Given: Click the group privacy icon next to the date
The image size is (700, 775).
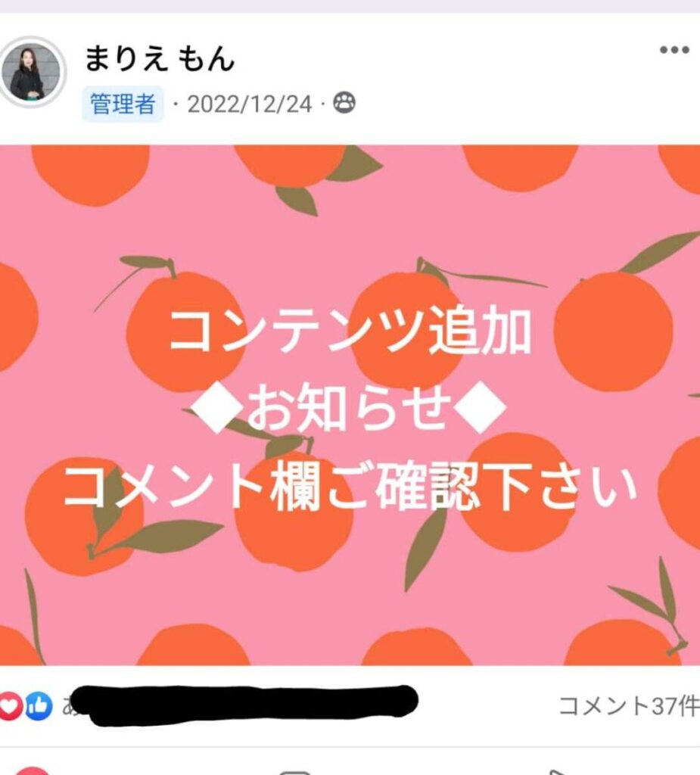Looking at the screenshot, I should pos(344,103).
